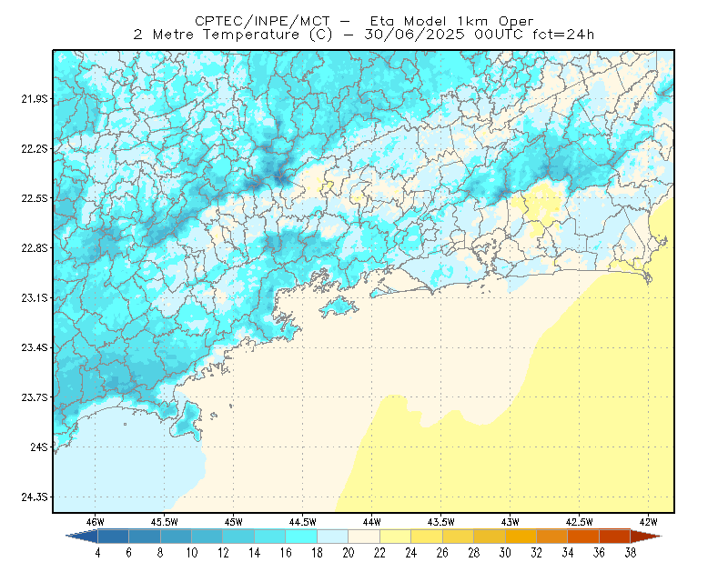Click the latitude label '21.9S'
728x562 pixels.
pos(35,99)
